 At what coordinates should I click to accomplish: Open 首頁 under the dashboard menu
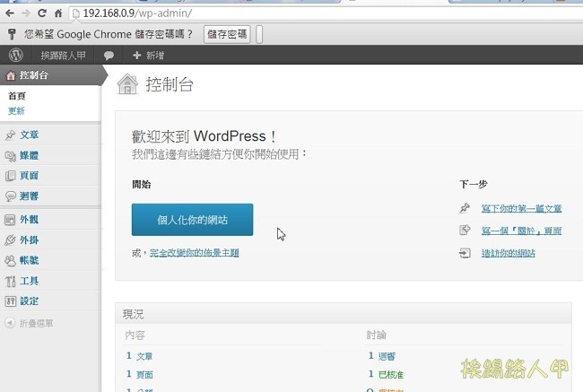tap(17, 96)
